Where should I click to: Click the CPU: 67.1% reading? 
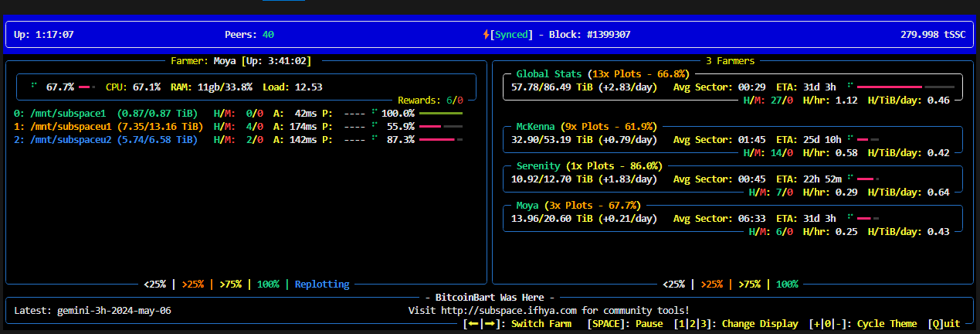133,87
